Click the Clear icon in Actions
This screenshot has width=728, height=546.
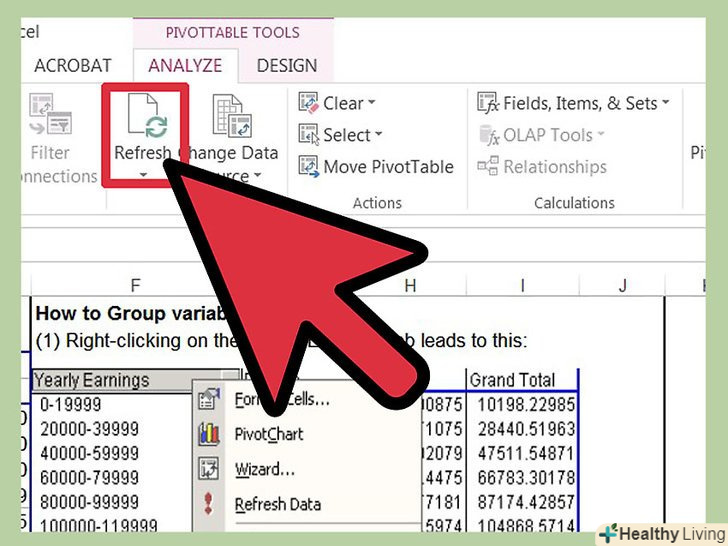pyautogui.click(x=308, y=103)
